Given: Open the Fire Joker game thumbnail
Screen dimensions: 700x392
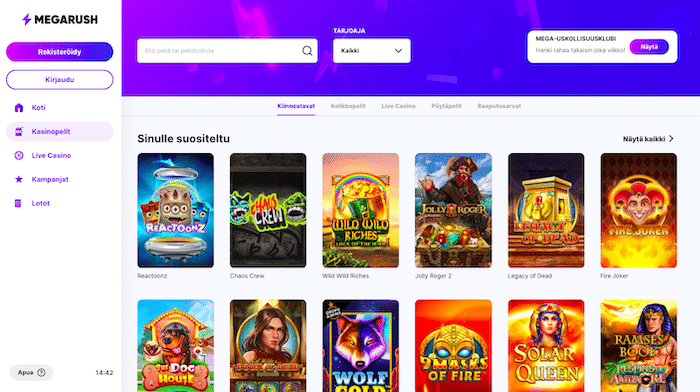Looking at the screenshot, I should [x=638, y=210].
